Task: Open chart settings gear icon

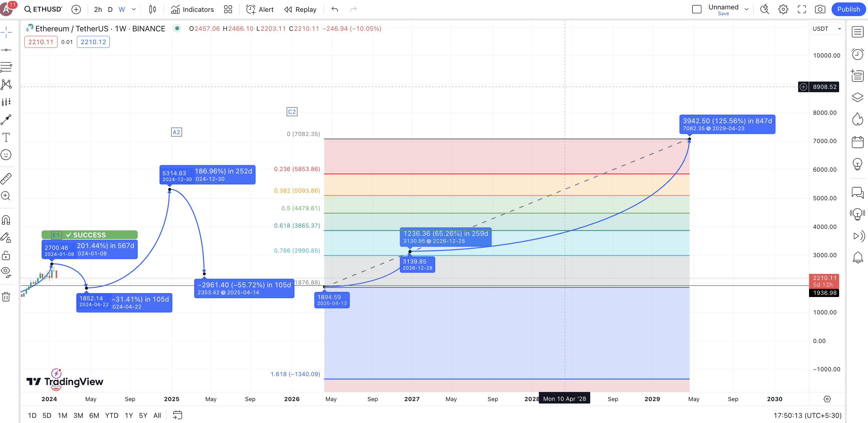Action: click(783, 9)
